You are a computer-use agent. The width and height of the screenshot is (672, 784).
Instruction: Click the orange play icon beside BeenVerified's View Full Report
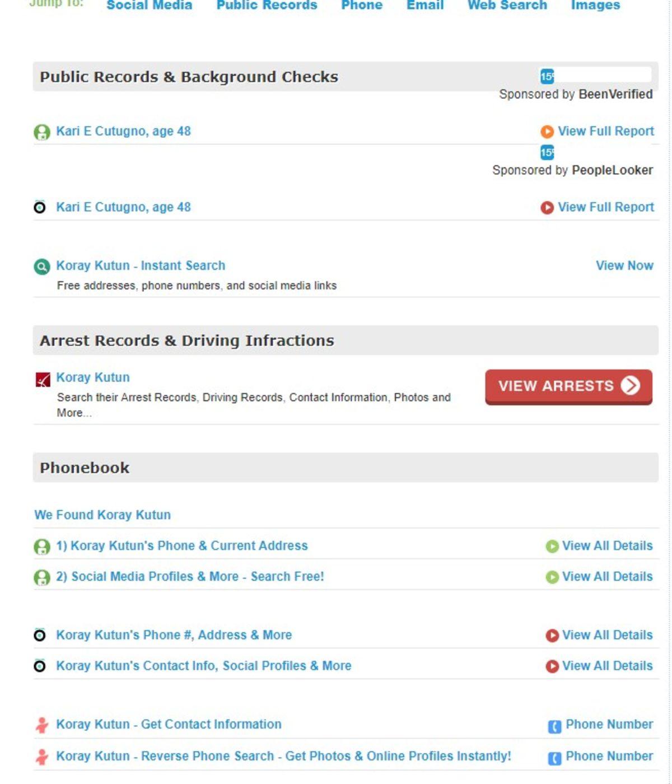547,132
